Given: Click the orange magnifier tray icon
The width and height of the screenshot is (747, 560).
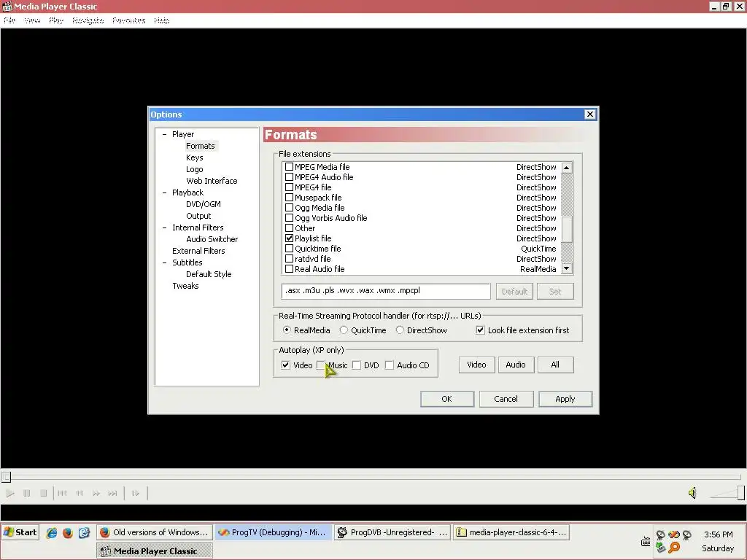Looking at the screenshot, I should (x=674, y=548).
